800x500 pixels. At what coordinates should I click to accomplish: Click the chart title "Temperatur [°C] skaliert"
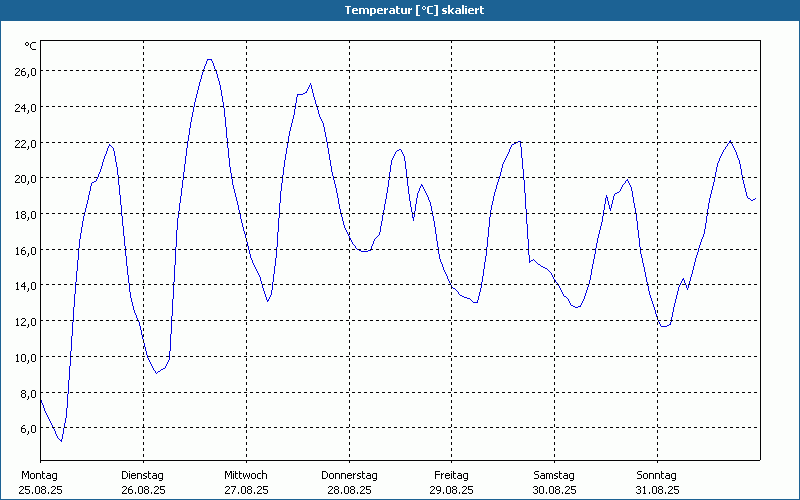coord(400,10)
